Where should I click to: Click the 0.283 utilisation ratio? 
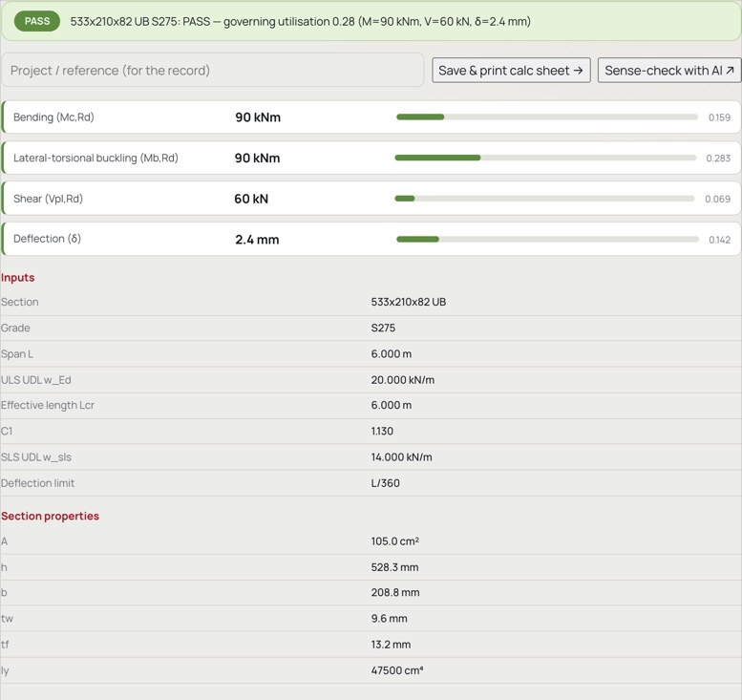pos(718,159)
